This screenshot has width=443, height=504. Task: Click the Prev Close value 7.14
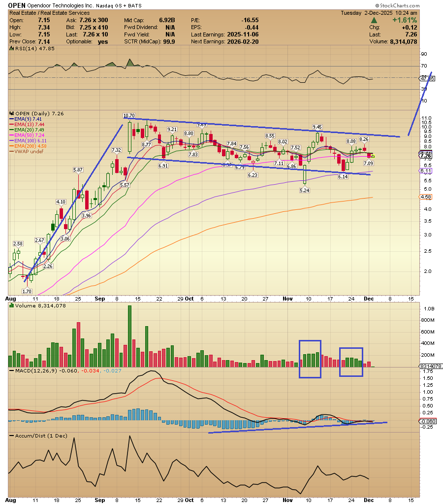coord(44,42)
